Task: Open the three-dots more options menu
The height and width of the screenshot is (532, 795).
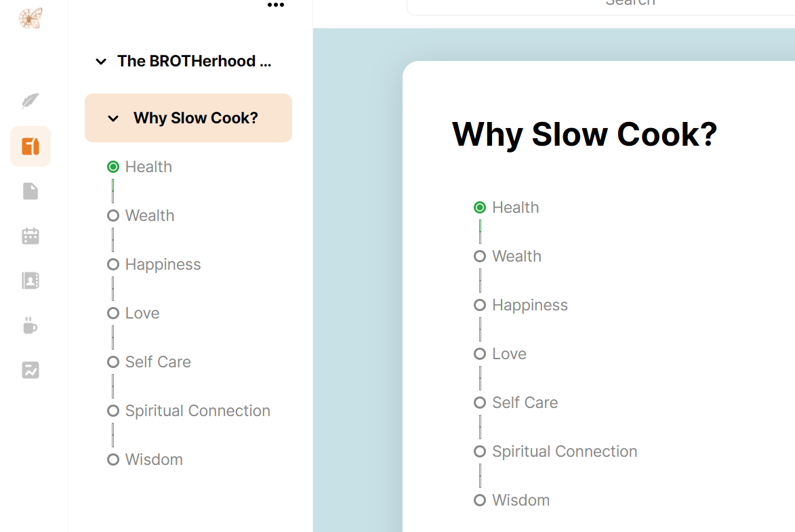Action: tap(276, 5)
